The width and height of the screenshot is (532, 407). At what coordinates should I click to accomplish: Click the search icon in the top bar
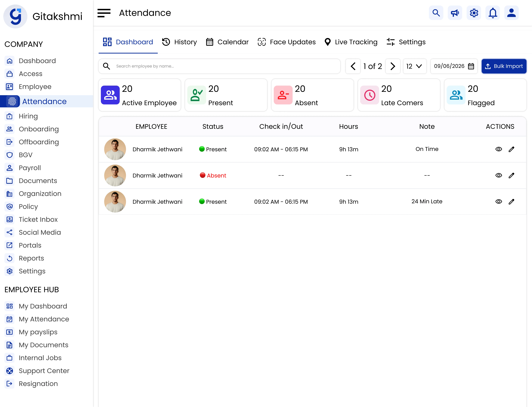(436, 13)
